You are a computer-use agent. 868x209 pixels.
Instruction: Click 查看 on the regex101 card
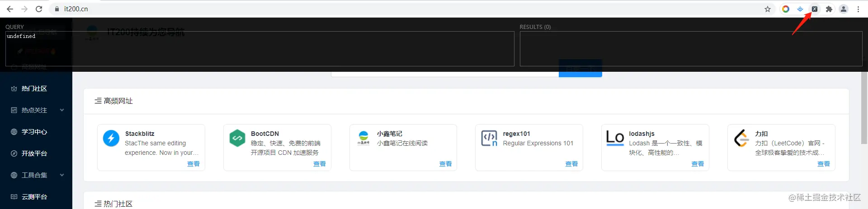tap(571, 164)
